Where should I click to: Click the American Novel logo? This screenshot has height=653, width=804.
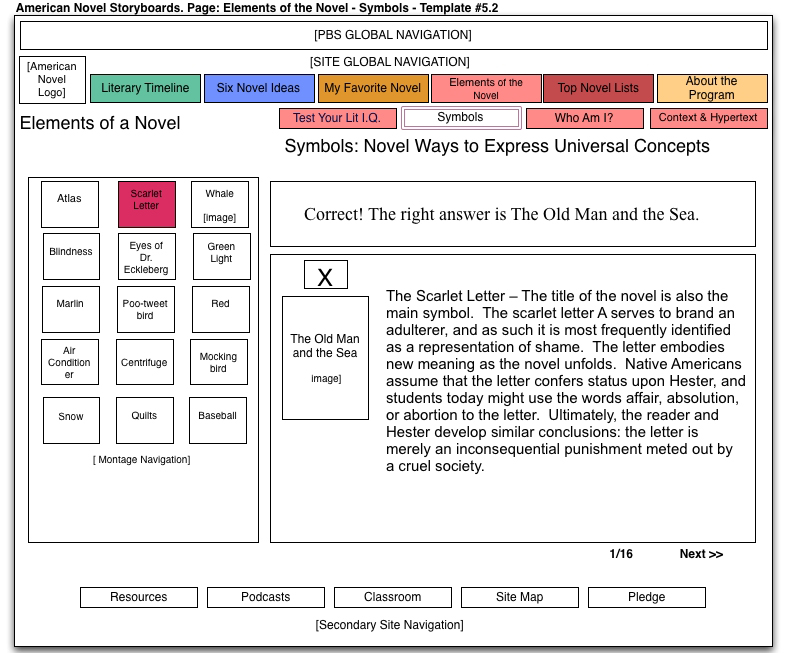pos(52,80)
